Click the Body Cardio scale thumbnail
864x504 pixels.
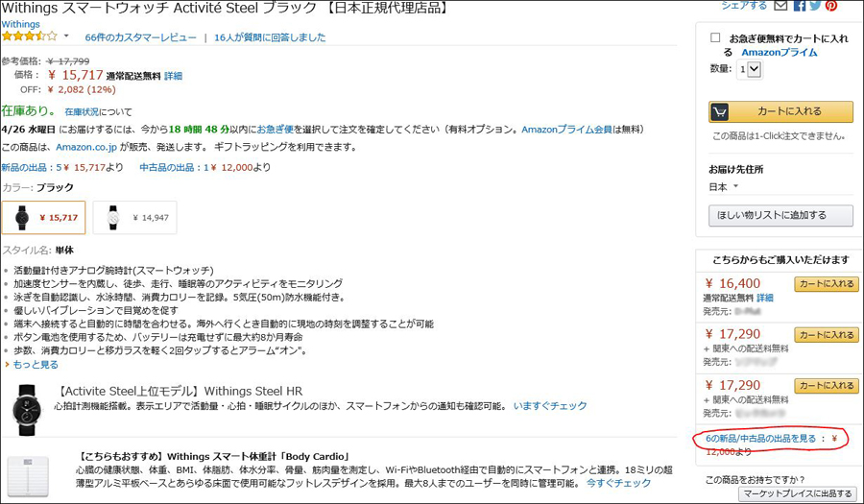tap(28, 476)
